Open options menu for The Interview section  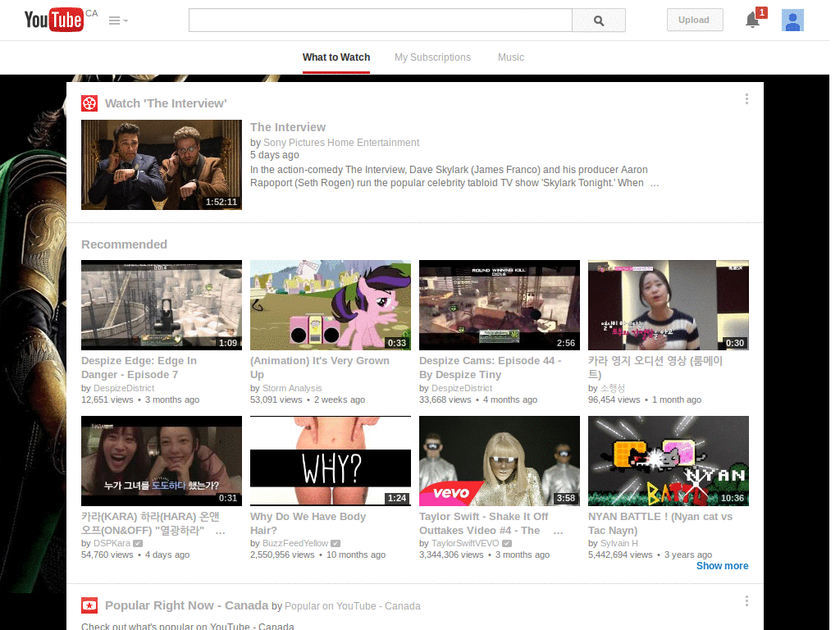click(746, 99)
